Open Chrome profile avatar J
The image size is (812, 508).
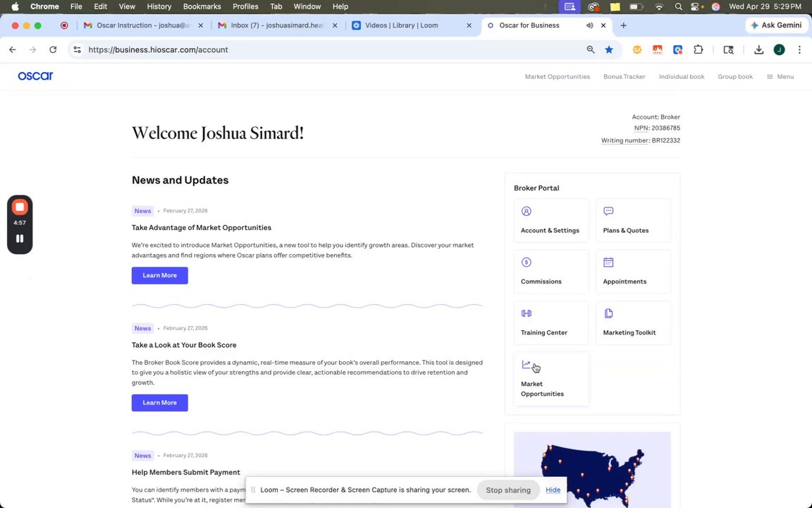coord(779,50)
